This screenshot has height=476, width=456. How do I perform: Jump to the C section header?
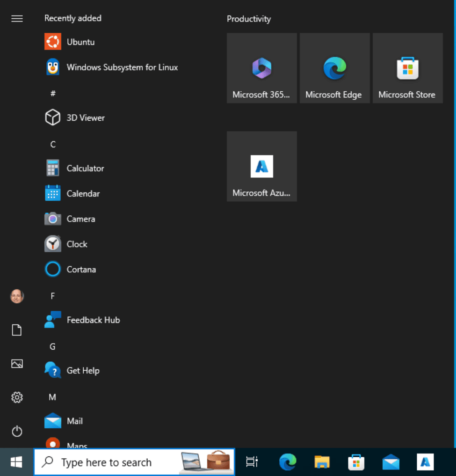tap(52, 144)
